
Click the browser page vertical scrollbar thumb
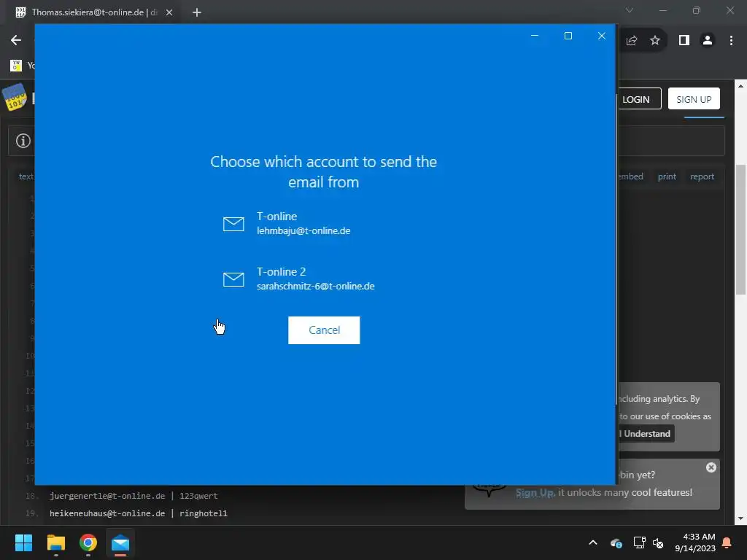[x=740, y=230]
